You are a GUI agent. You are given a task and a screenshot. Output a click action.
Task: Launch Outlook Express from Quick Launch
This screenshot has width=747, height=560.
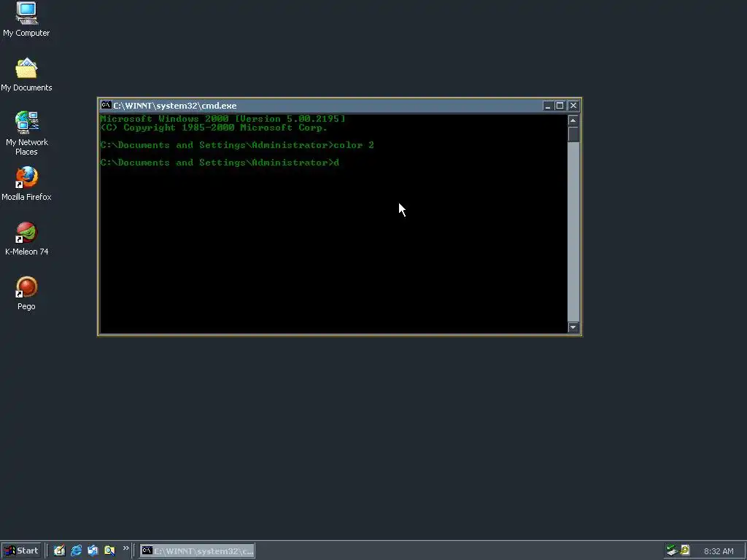93,551
